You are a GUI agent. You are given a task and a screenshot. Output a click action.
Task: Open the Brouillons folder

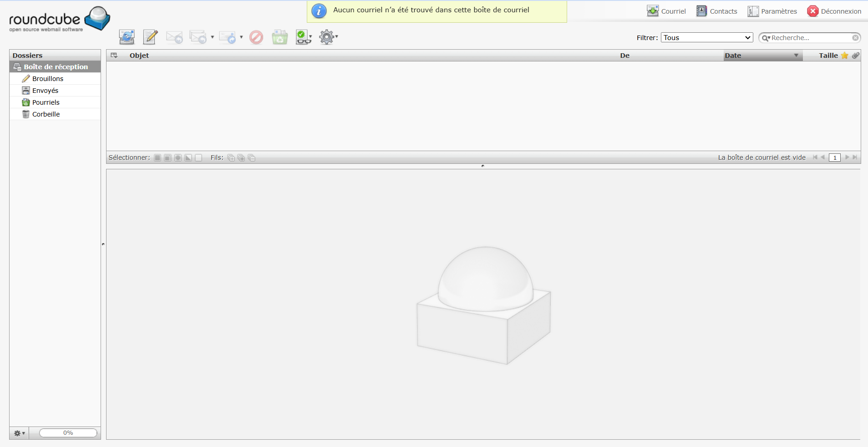point(48,79)
